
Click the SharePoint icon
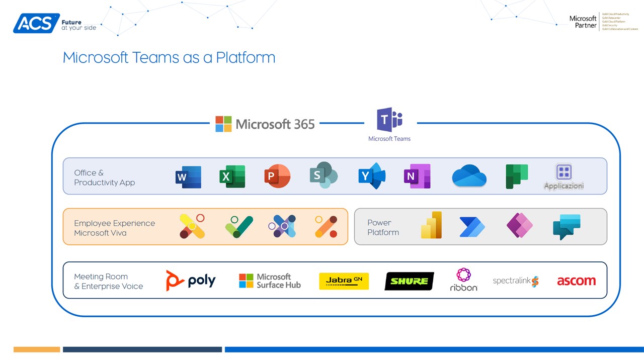pyautogui.click(x=323, y=175)
